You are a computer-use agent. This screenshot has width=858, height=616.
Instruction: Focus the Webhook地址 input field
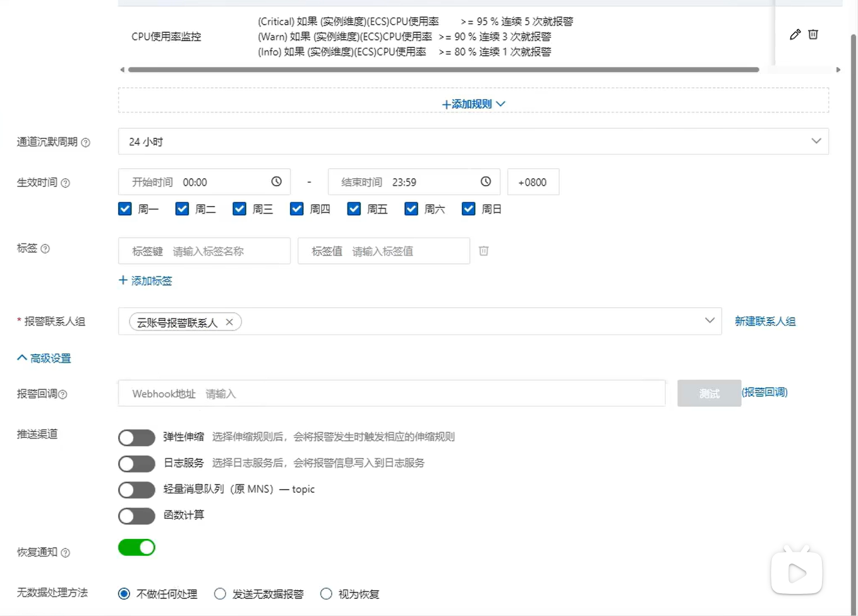point(392,393)
